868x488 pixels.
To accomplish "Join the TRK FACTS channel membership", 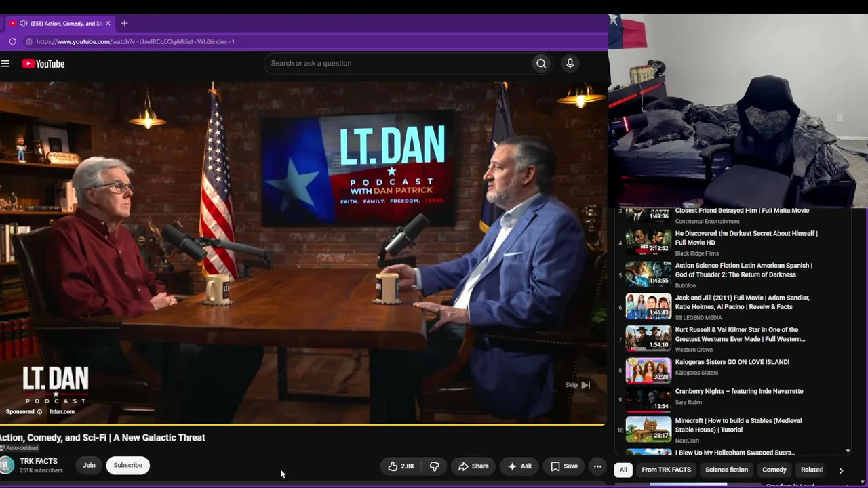I will pos(89,465).
